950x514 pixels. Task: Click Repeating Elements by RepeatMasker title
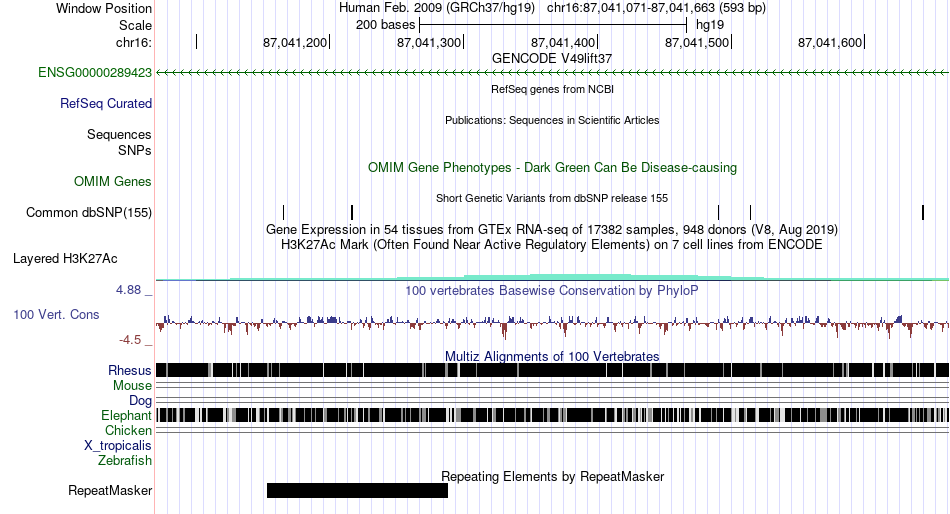[553, 476]
